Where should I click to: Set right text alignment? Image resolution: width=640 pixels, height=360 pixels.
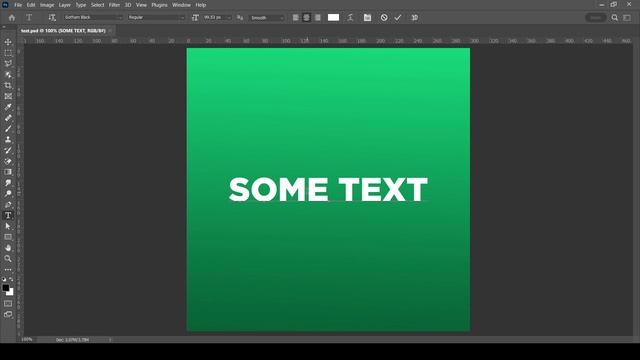[318, 18]
